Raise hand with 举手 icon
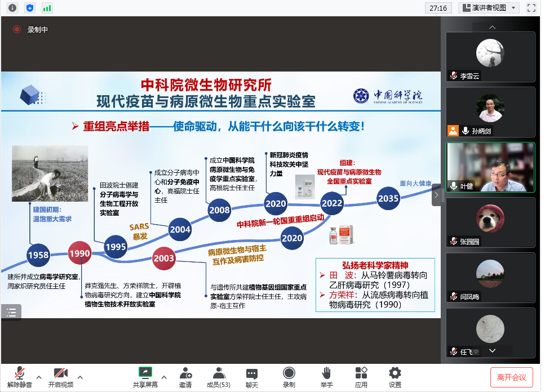 pos(326,377)
